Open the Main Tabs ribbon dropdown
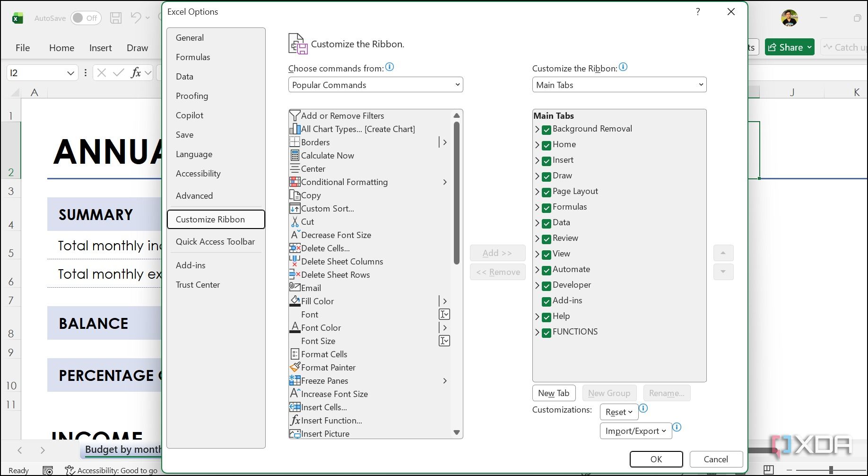The height and width of the screenshot is (476, 868). click(619, 85)
